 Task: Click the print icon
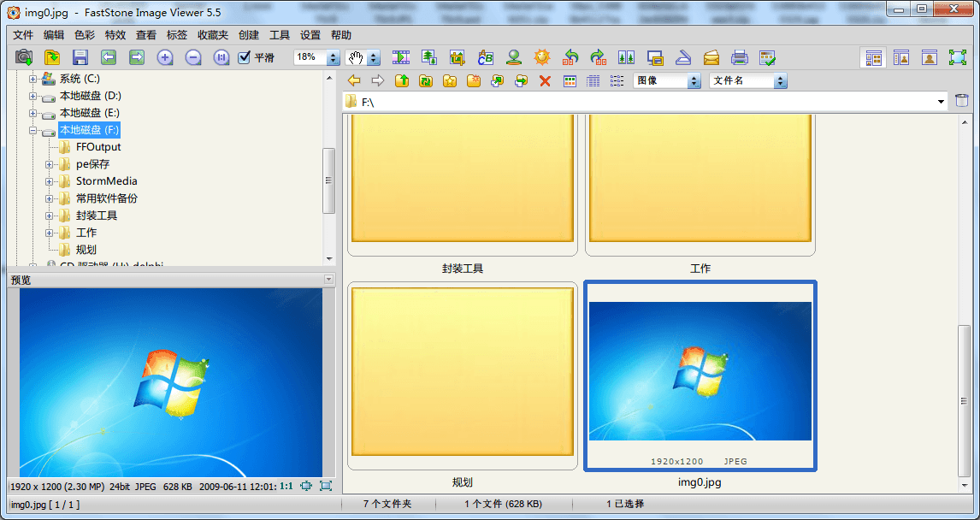[x=740, y=57]
